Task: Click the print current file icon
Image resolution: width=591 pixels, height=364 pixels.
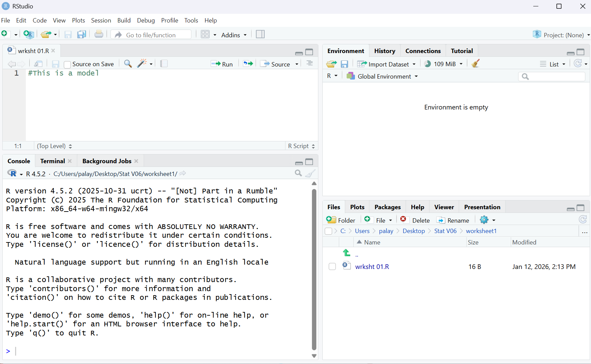Action: tap(99, 34)
